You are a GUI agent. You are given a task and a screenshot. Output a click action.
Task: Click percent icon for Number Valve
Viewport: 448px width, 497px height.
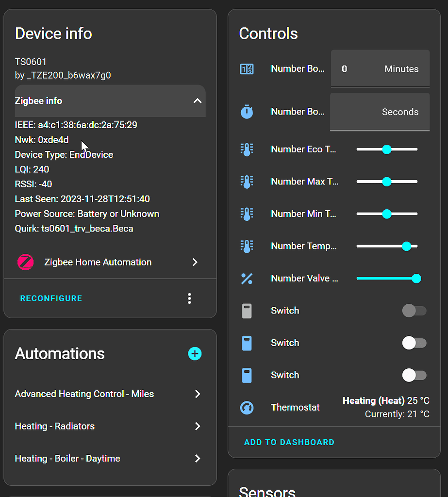tap(247, 279)
